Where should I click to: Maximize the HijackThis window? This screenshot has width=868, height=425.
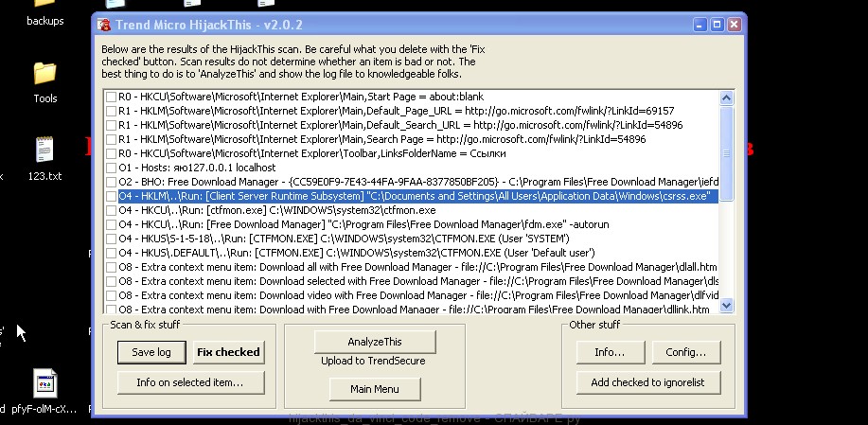(x=717, y=25)
